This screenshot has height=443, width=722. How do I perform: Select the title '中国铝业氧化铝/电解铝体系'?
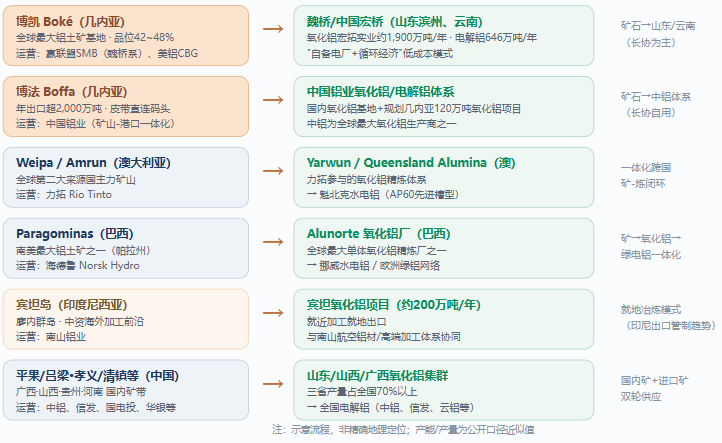(x=380, y=92)
